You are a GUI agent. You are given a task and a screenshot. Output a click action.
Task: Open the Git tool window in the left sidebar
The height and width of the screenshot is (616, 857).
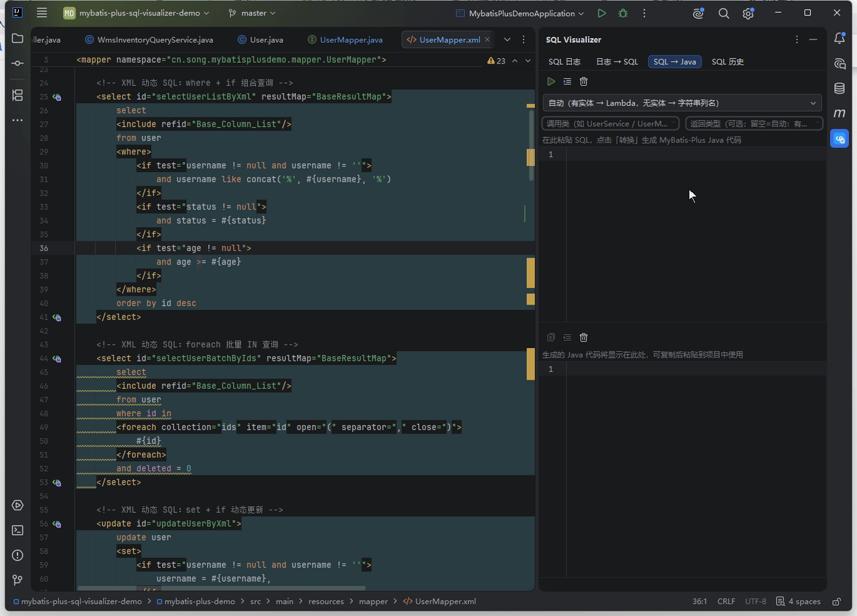(17, 580)
